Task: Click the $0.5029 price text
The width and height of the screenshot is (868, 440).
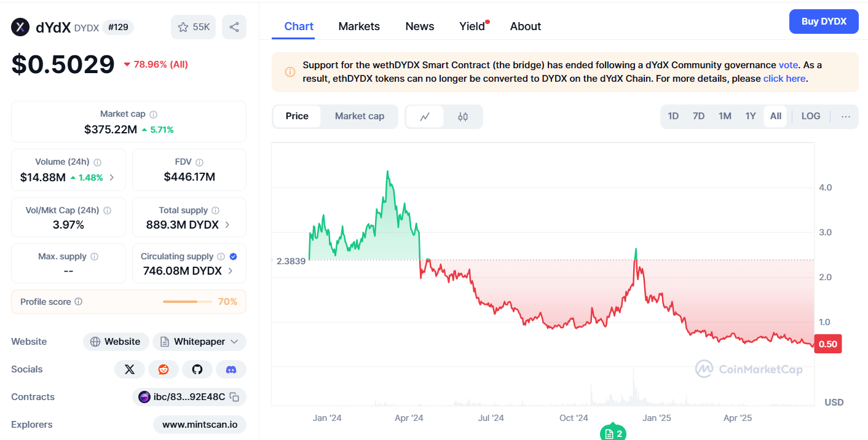Action: (63, 64)
